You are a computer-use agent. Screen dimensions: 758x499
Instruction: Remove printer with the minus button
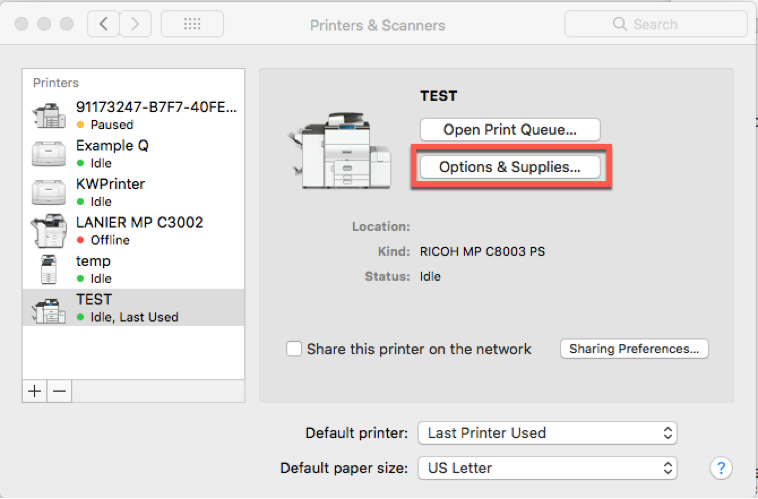tap(59, 391)
